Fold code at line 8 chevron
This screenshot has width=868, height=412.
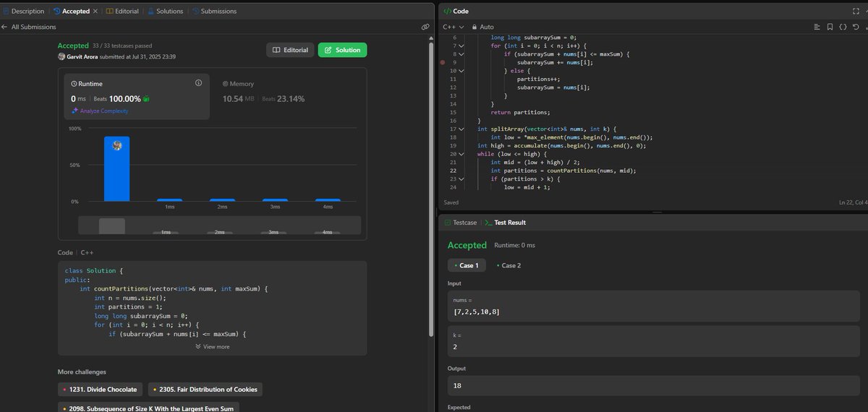coord(461,54)
